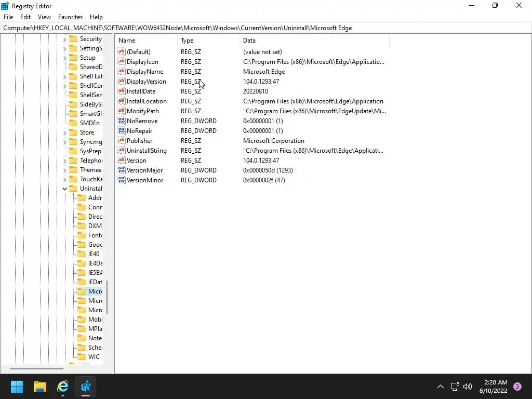532x399 pixels.
Task: Select the Mobi key in tree
Action: [x=95, y=320]
